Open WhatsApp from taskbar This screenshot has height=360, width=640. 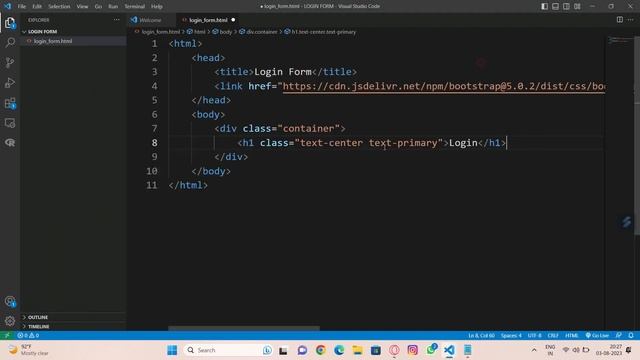point(431,349)
